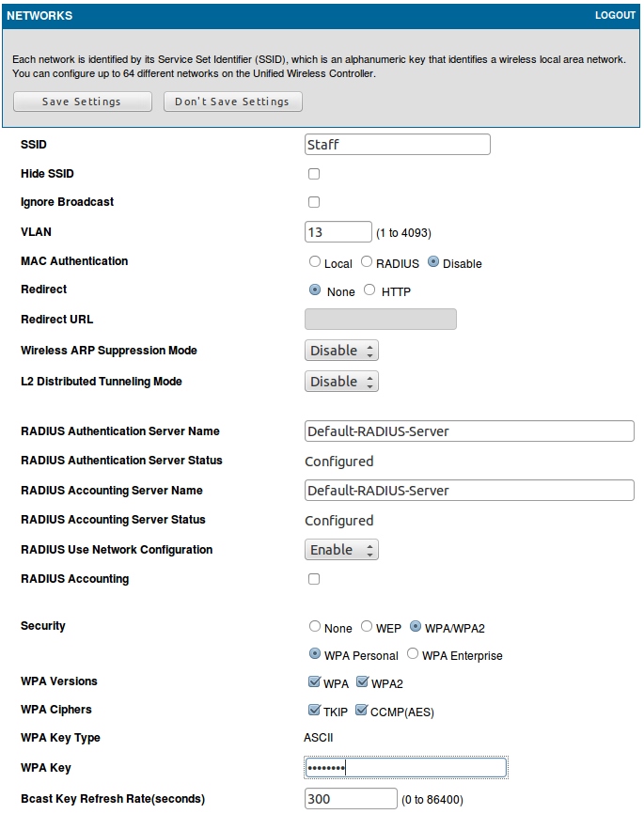Check the Ignore Broadcast checkbox
The image size is (644, 814).
tap(314, 202)
